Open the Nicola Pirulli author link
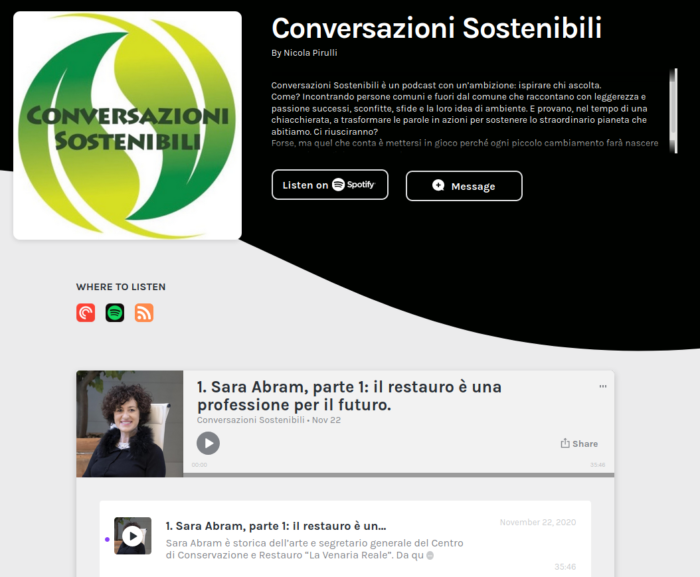This screenshot has width=700, height=577. tap(310, 53)
